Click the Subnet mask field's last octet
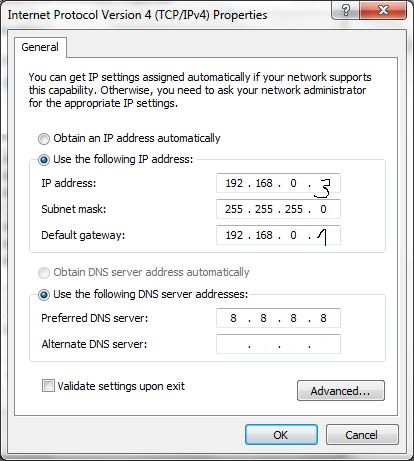Screen dimensions: 414x461 323,209
